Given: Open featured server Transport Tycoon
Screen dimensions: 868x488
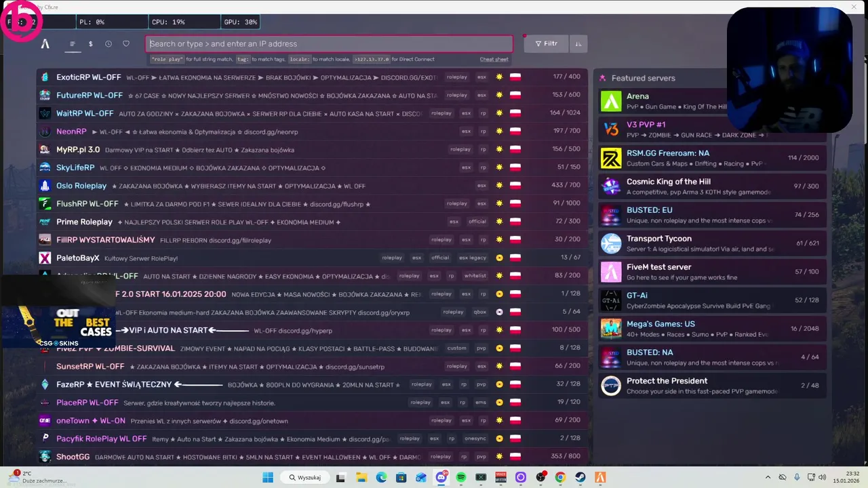Looking at the screenshot, I should point(712,243).
